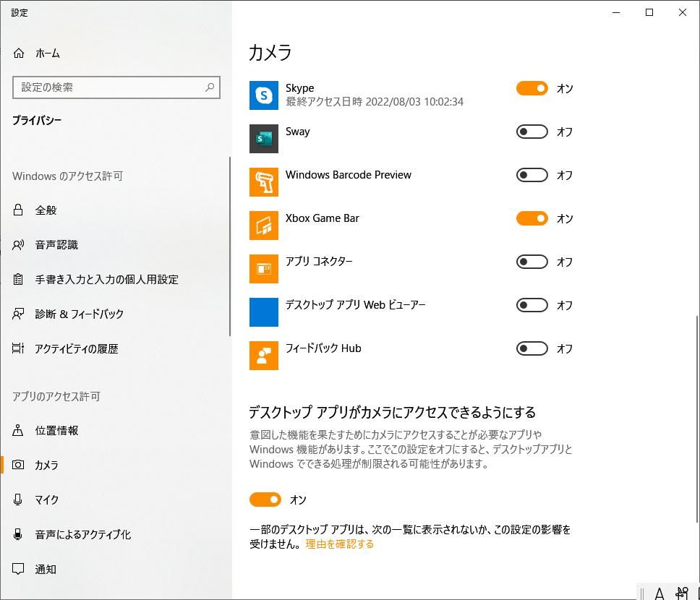This screenshot has width=700, height=600.
Task: Click the 理由を確認する link
Action: (x=339, y=544)
